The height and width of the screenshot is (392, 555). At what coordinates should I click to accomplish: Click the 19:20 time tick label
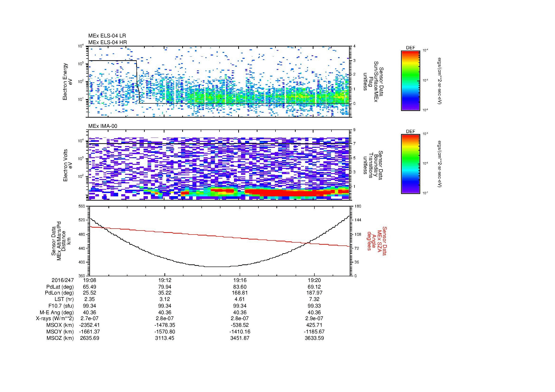point(314,280)
